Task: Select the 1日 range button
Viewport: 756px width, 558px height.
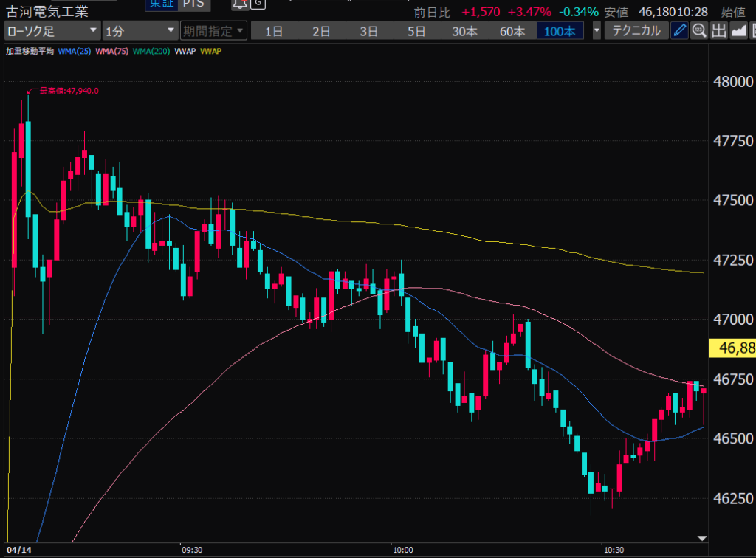Action: point(274,30)
